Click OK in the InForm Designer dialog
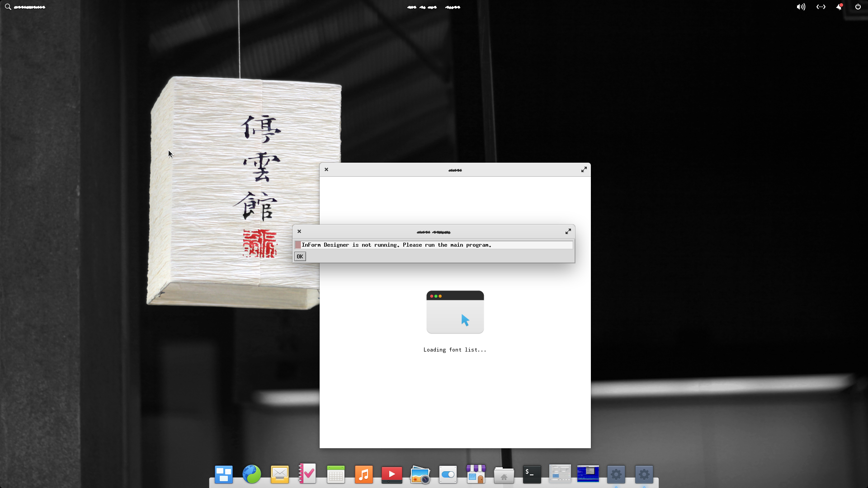The image size is (868, 488). [x=300, y=257]
